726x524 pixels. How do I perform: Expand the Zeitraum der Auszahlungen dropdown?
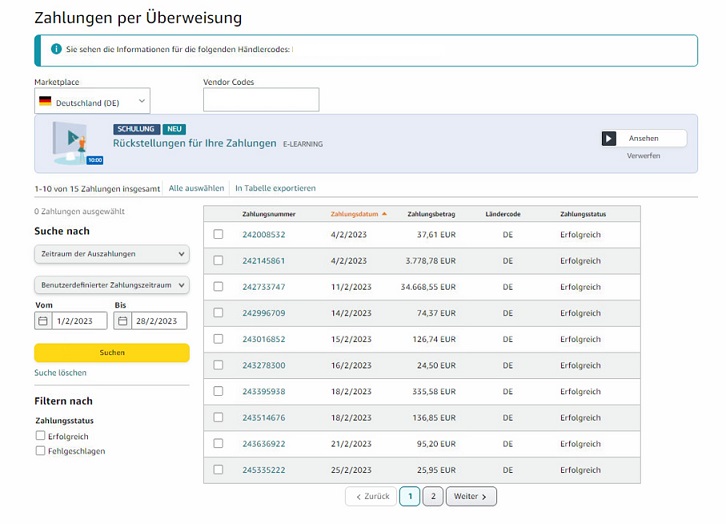pyautogui.click(x=111, y=254)
